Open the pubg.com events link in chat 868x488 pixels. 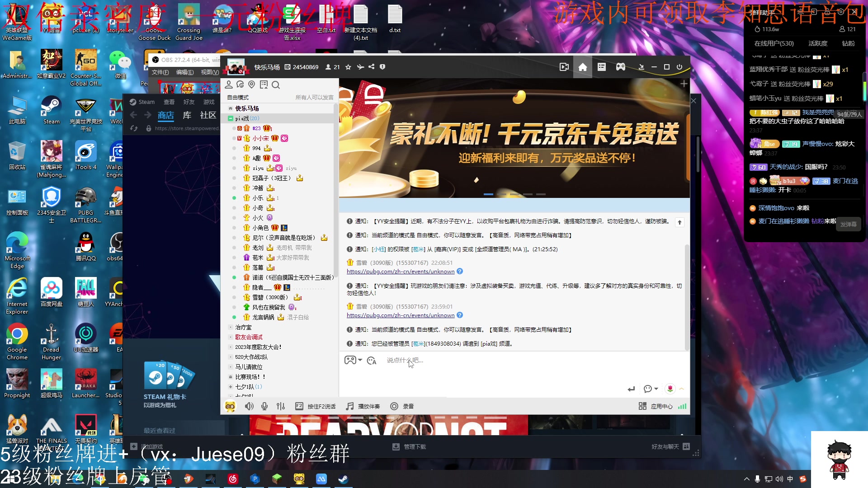tap(400, 271)
